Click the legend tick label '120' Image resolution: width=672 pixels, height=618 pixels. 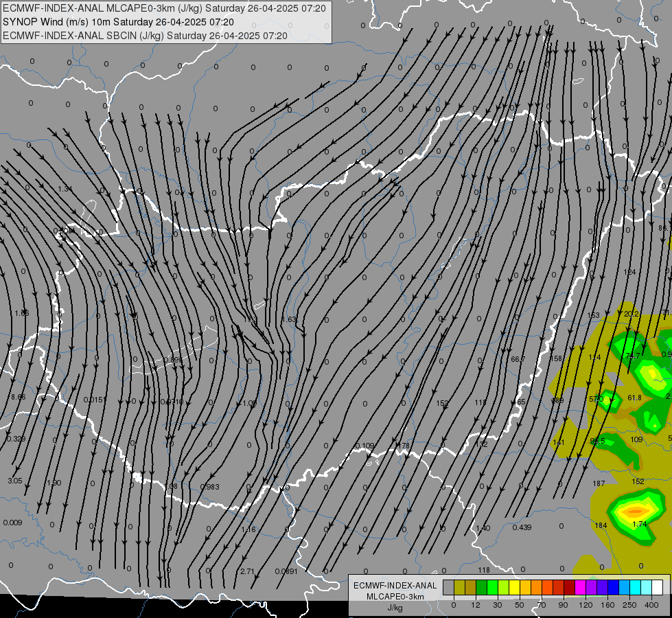pos(586,605)
